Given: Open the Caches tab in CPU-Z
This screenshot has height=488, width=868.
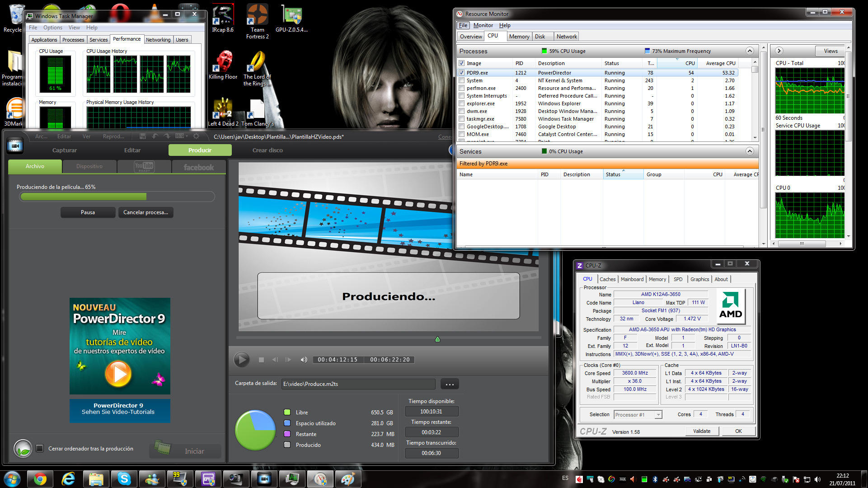Looking at the screenshot, I should (607, 279).
